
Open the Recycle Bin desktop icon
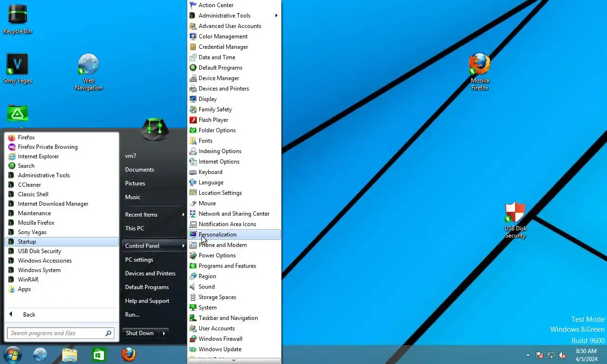coord(18,19)
